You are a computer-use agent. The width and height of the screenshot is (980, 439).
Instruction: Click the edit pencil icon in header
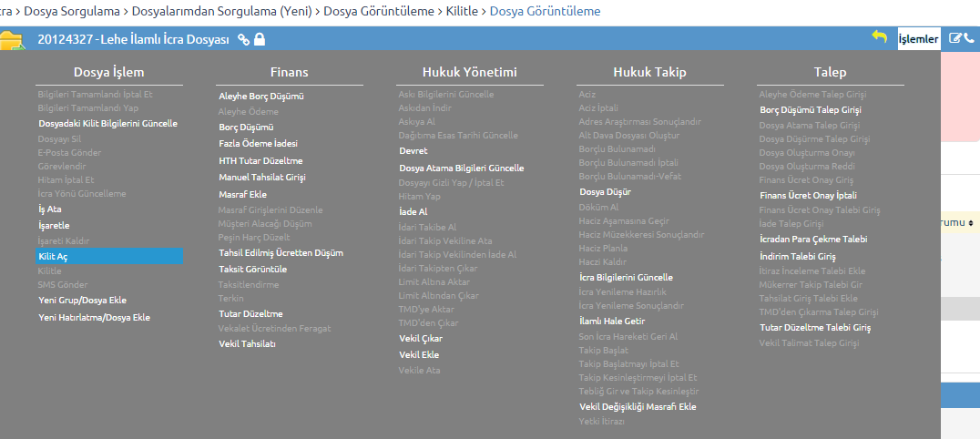tap(955, 38)
